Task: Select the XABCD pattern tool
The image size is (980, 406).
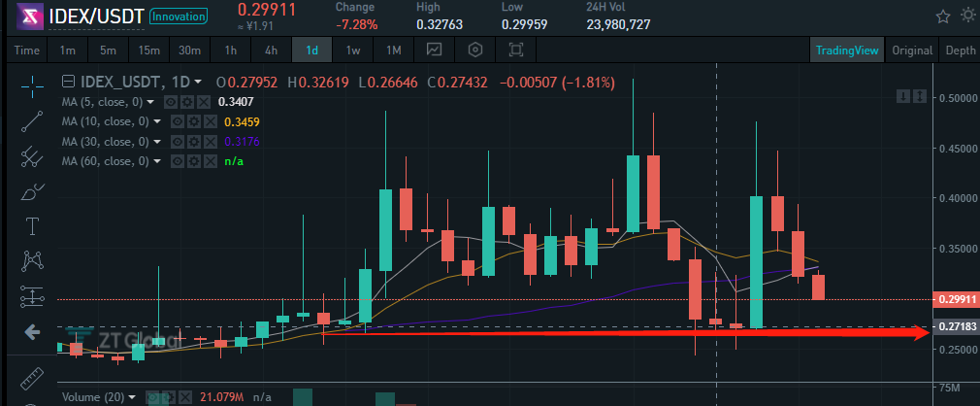Action: click(32, 260)
